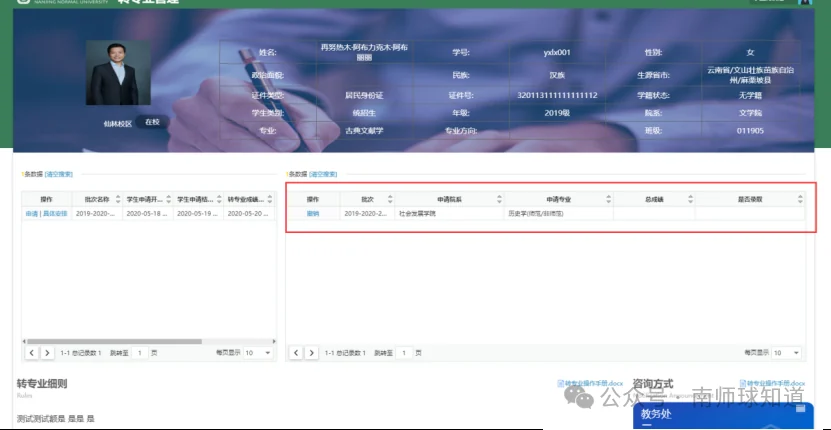The width and height of the screenshot is (831, 430).
Task: Click the 申请 link in left table
Action: tap(31, 214)
